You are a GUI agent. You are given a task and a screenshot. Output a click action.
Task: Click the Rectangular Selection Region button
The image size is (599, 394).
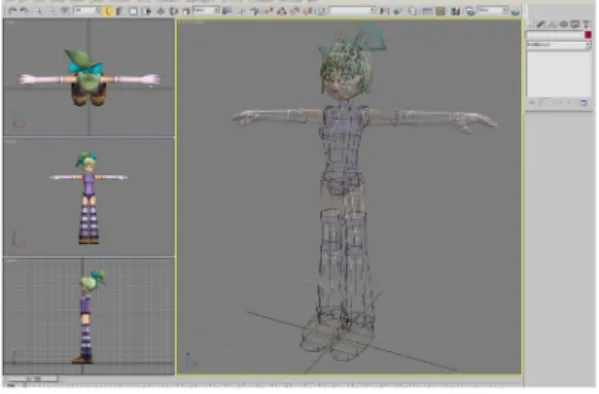133,11
